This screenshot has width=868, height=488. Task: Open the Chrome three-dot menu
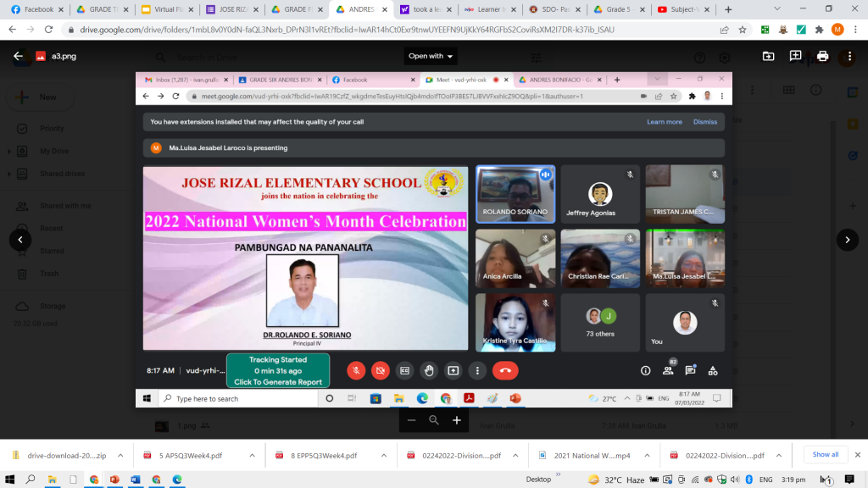coord(856,30)
